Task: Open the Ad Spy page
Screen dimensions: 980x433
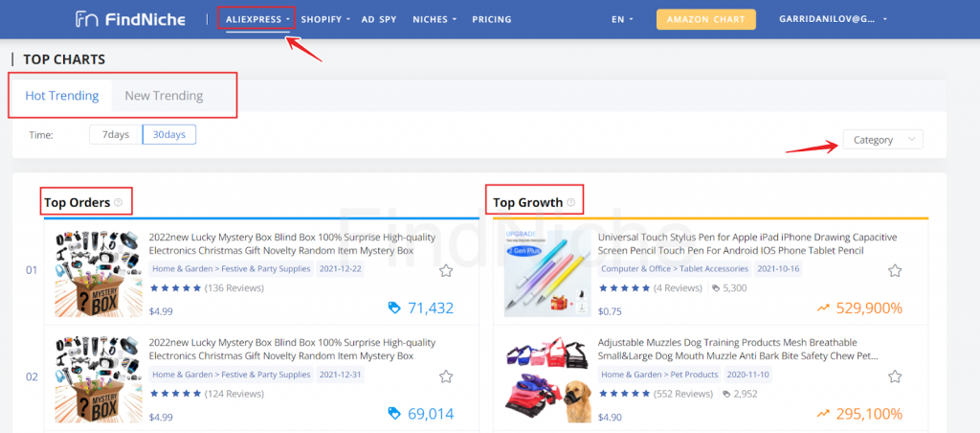Action: [x=379, y=19]
